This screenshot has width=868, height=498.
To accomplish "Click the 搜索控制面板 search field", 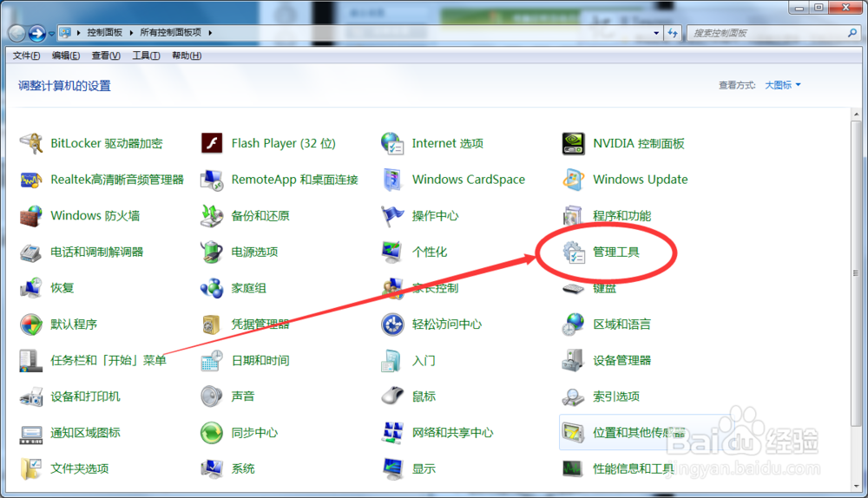I will pos(768,33).
